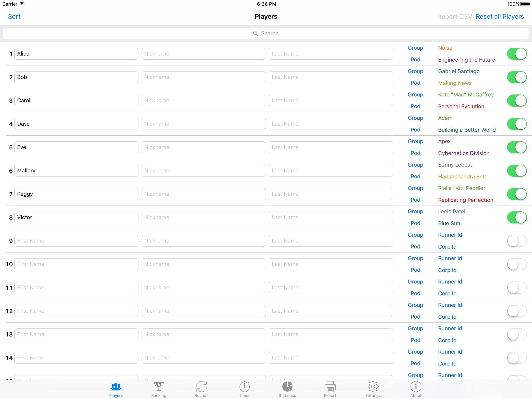Viewport: 532px width, 399px height.
Task: Tap the Pod button for Carol
Action: tap(415, 106)
